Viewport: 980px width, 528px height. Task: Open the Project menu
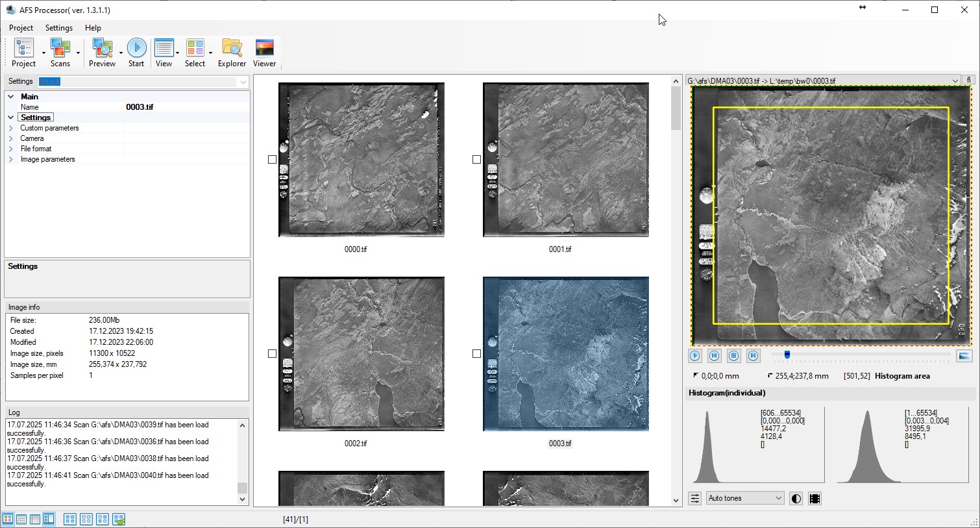pos(21,28)
